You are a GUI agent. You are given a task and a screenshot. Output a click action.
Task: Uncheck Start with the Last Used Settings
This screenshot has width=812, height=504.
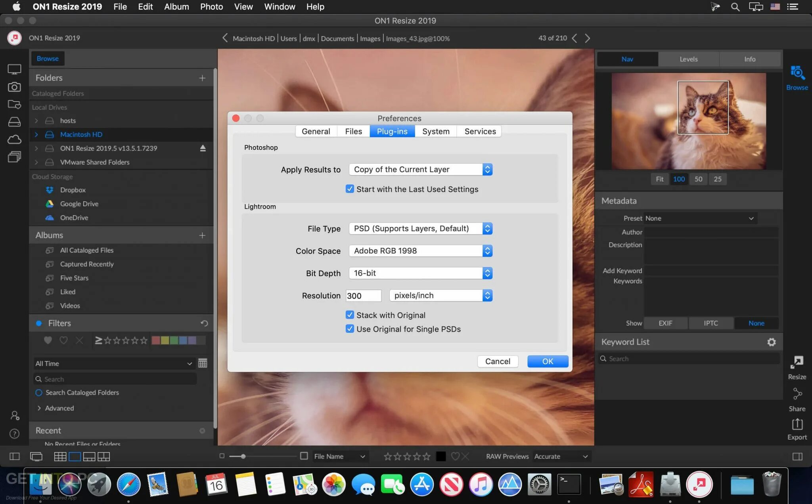click(350, 189)
